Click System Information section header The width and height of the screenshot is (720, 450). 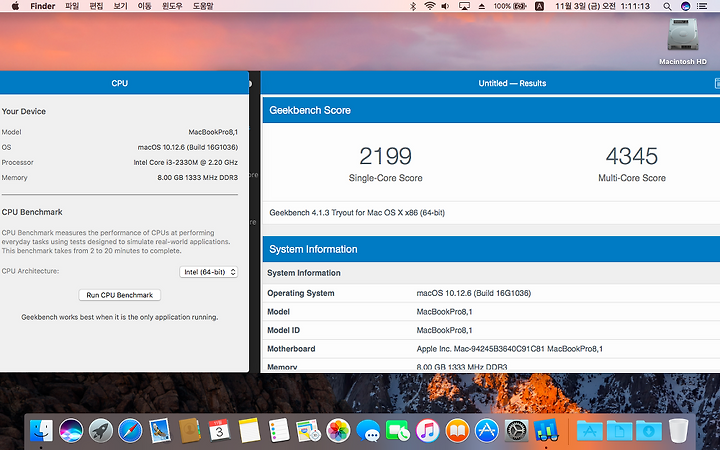[x=491, y=249]
